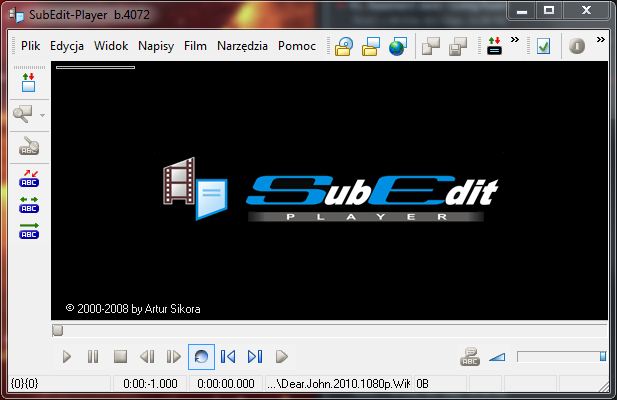Click the magnifier zoom sidebar icon

pos(23,114)
